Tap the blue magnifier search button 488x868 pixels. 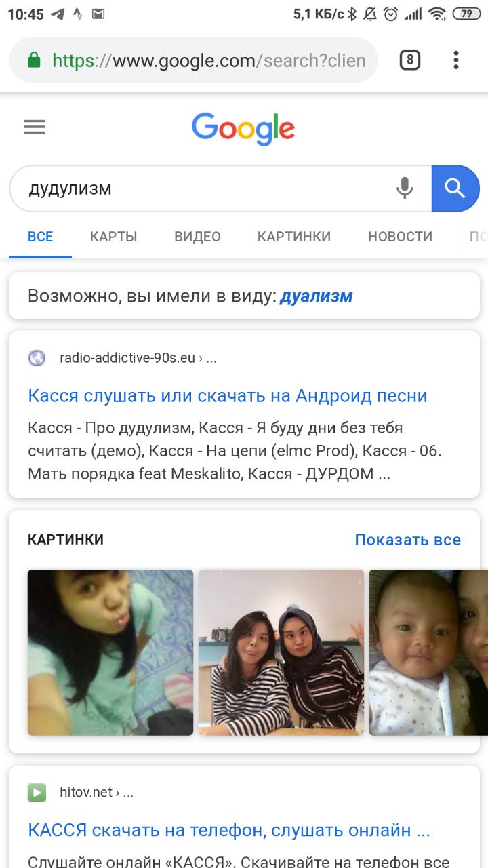tap(455, 189)
